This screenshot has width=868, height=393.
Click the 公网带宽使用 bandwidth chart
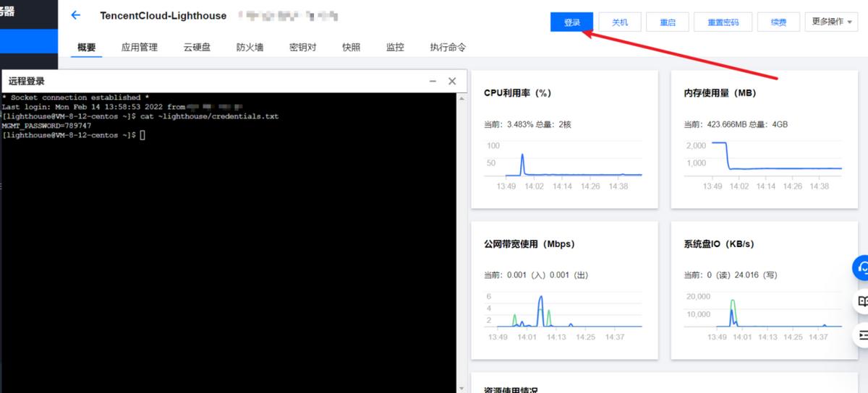[x=563, y=318]
